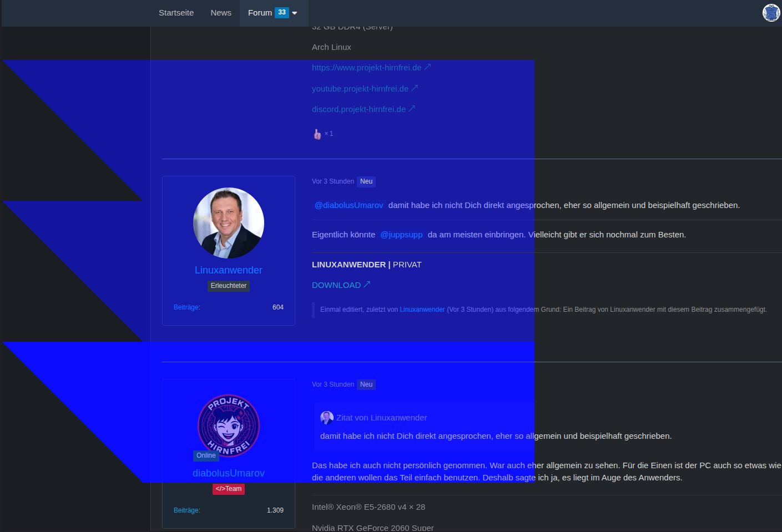The image size is (782, 532).
Task: Click the @juppsupp mention
Action: (401, 235)
